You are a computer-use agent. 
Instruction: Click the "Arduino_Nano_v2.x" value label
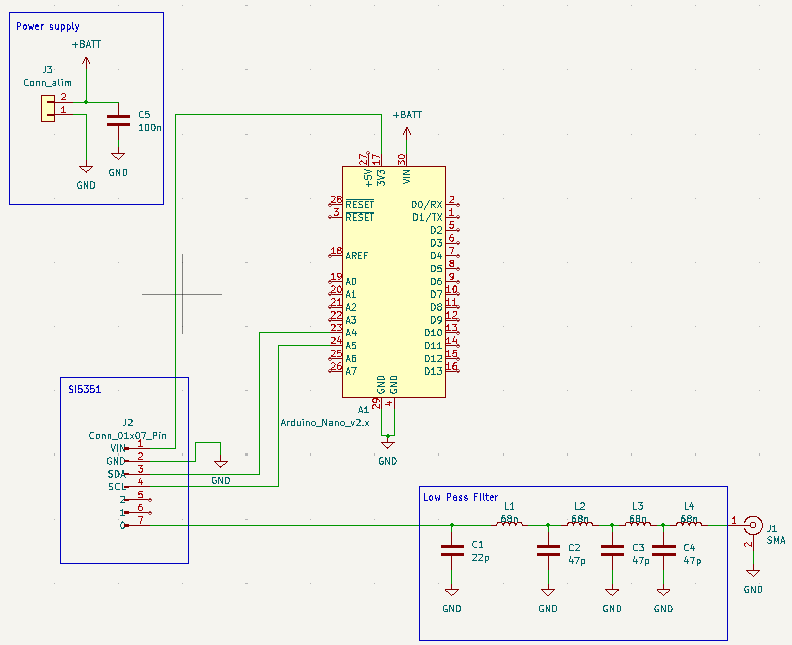tap(325, 423)
